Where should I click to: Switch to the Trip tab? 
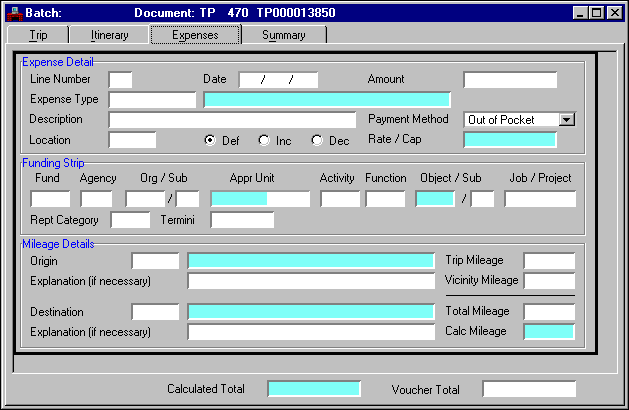click(x=38, y=35)
